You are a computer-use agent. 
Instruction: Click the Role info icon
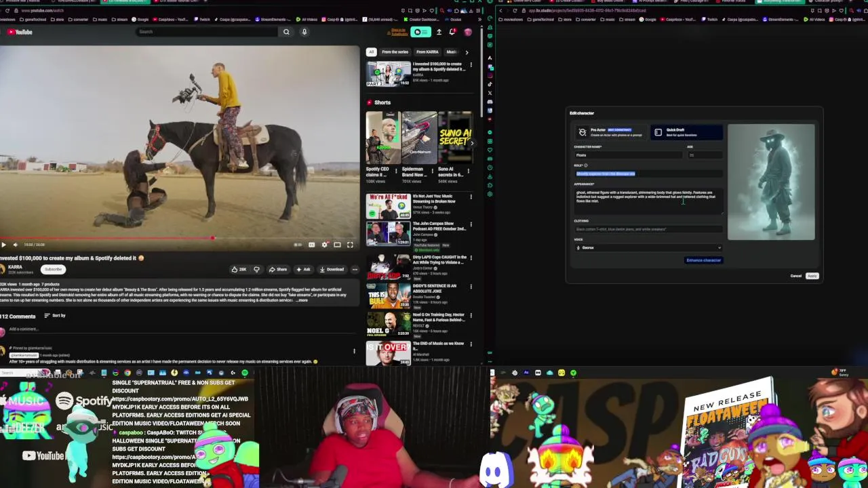tap(586, 165)
